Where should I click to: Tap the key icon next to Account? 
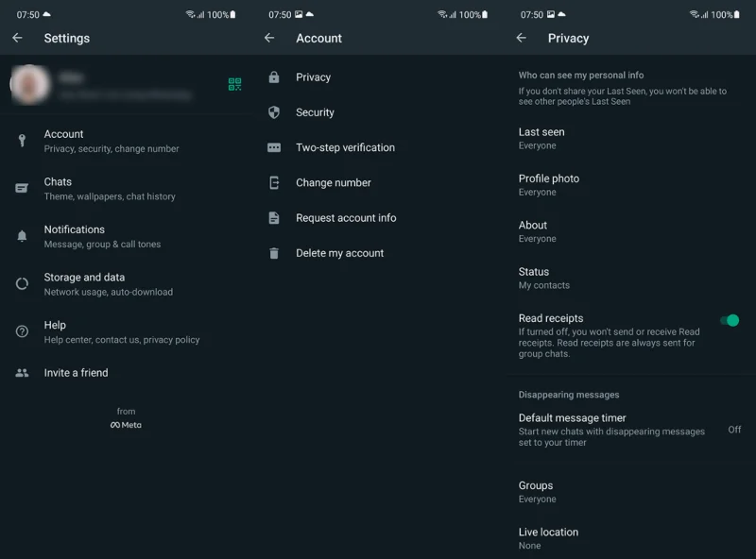[22, 141]
